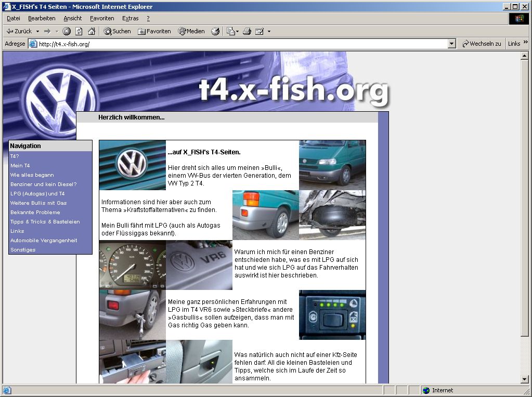The image size is (532, 397).
Task: Open the Favoriten menu in the menu bar
Action: [x=102, y=18]
